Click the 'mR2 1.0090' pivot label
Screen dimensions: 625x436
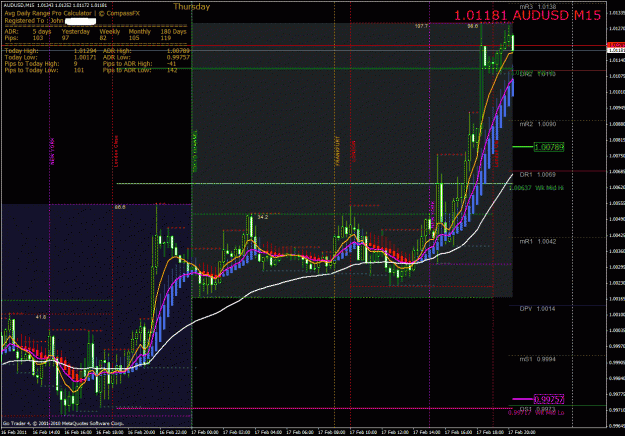538,124
